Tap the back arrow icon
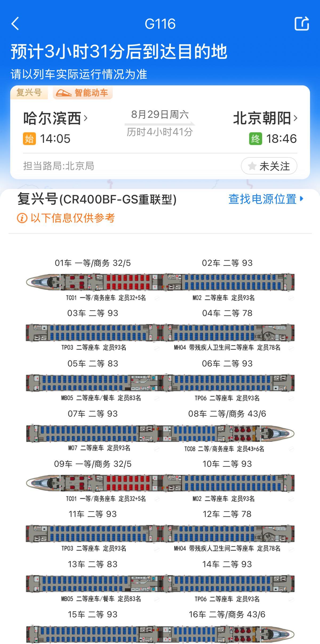Image resolution: width=320 pixels, height=644 pixels. [x=15, y=24]
